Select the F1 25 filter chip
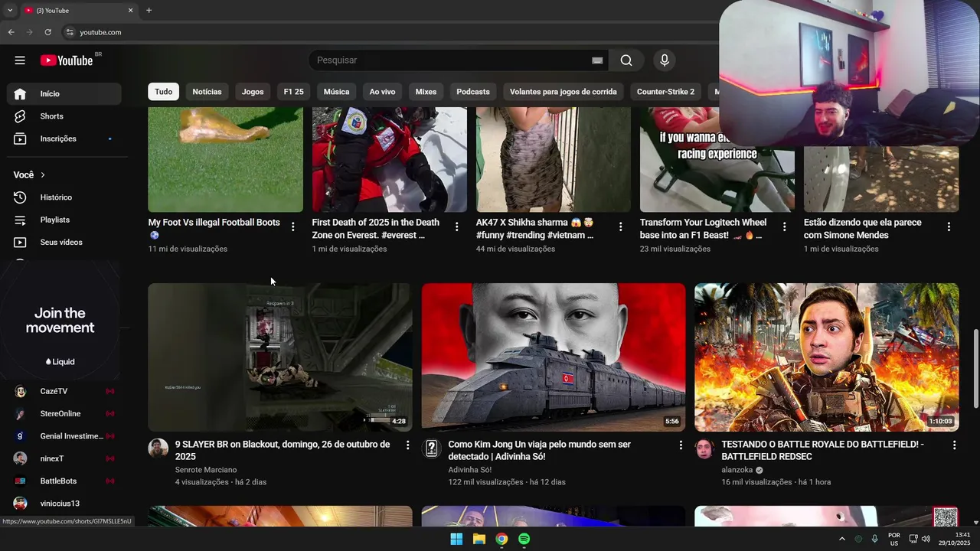Screen dimensions: 980x551 pyautogui.click(x=293, y=92)
